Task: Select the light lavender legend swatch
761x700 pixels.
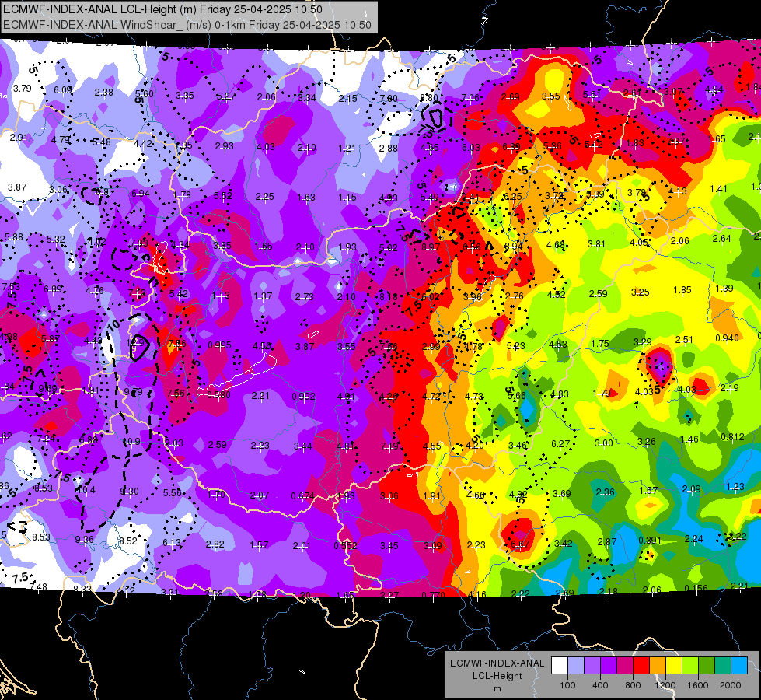Action: tap(576, 666)
